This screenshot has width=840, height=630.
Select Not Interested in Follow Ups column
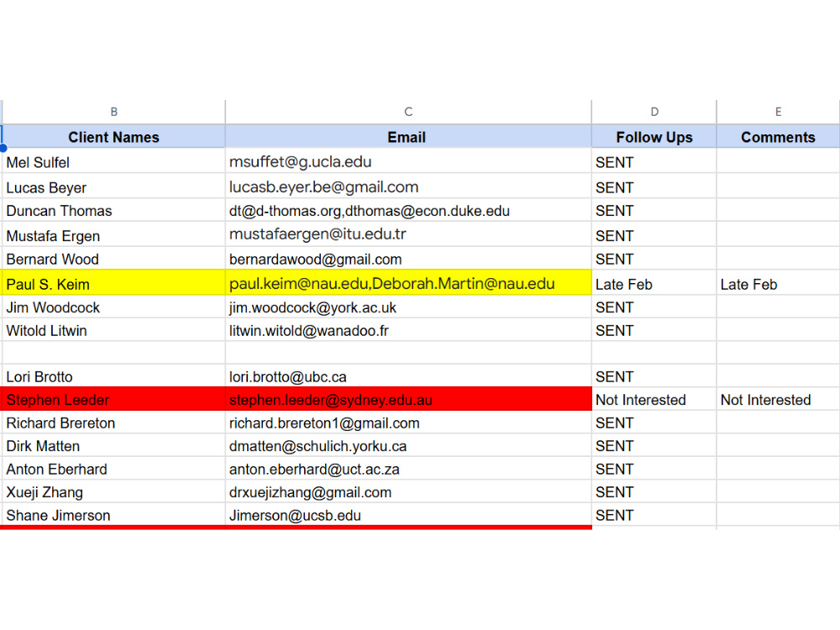(654, 399)
